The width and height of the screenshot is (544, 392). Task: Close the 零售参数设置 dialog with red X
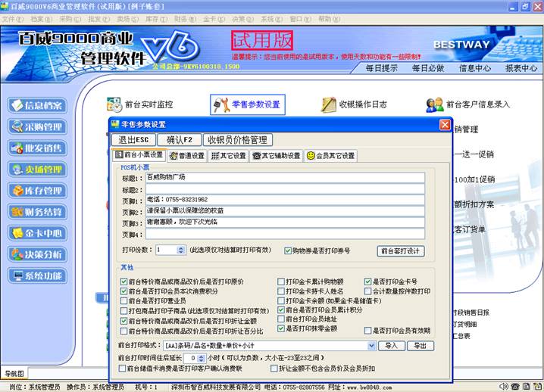(445, 124)
